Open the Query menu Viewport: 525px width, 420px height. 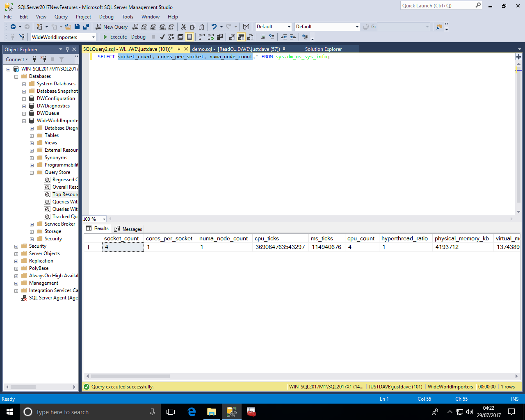click(61, 17)
